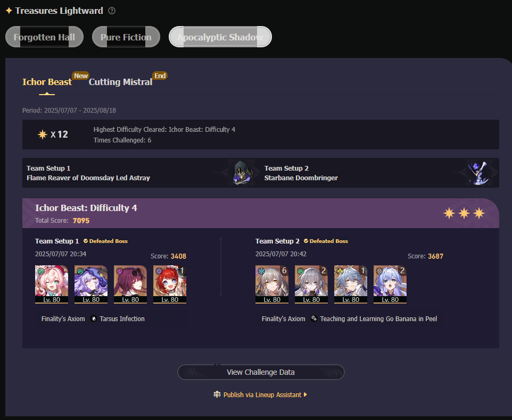This screenshot has height=420, width=512.
Task: Select the Team 2 character with eidolon 6
Action: click(x=271, y=284)
